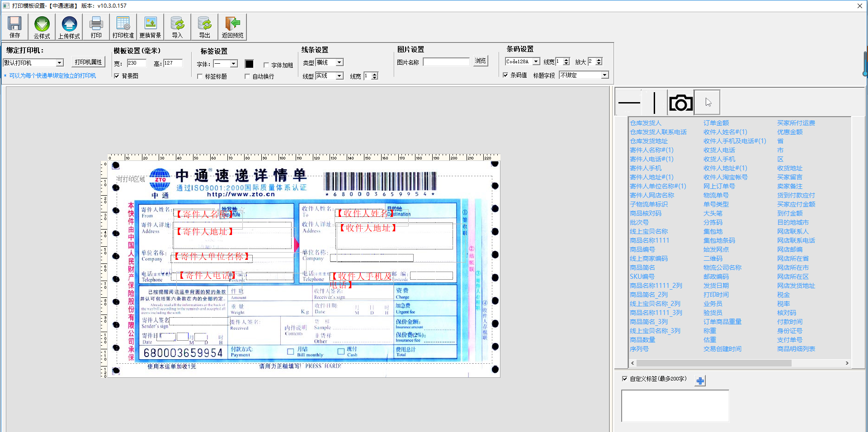Enable the 标签标题 checkbox

[200, 76]
